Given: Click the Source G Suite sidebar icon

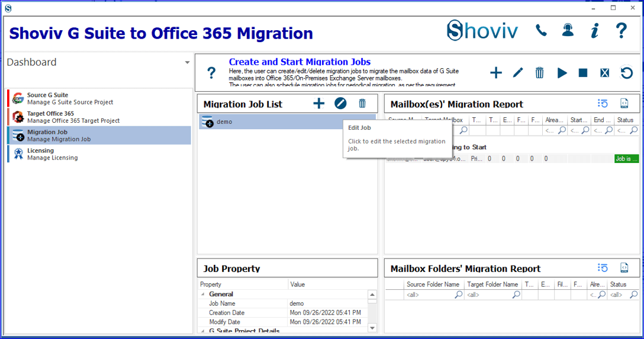Looking at the screenshot, I should pyautogui.click(x=18, y=98).
